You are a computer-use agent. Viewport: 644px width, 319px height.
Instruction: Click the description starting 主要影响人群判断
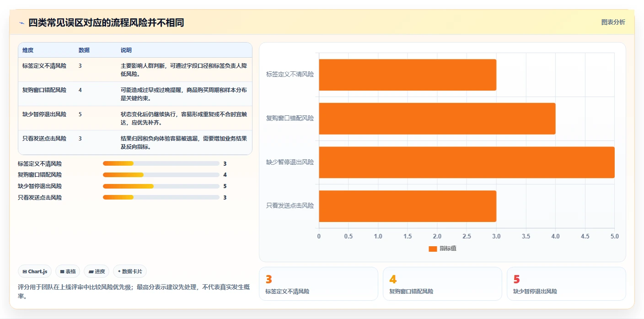tap(183, 70)
